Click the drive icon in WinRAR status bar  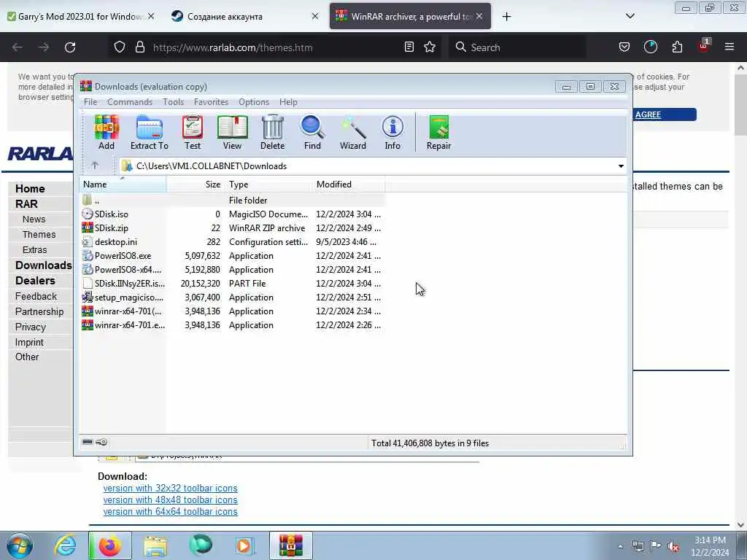click(88, 443)
